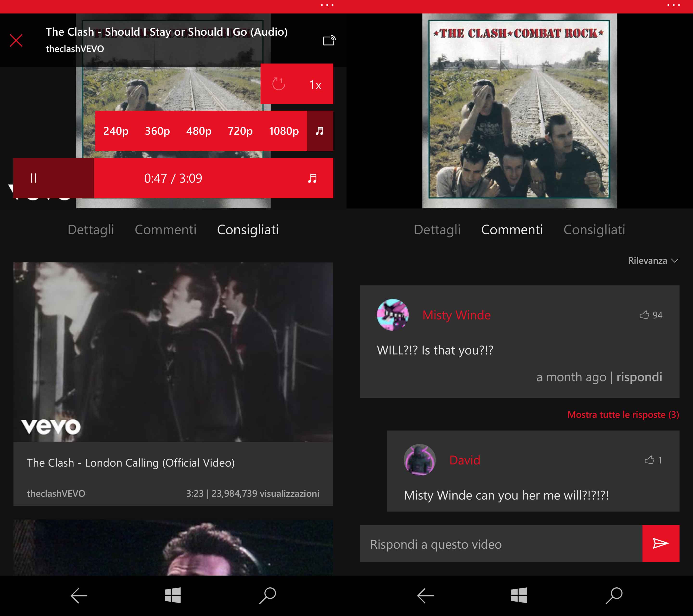Image resolution: width=693 pixels, height=616 pixels.
Task: Click the playing video title in header
Action: click(x=167, y=32)
